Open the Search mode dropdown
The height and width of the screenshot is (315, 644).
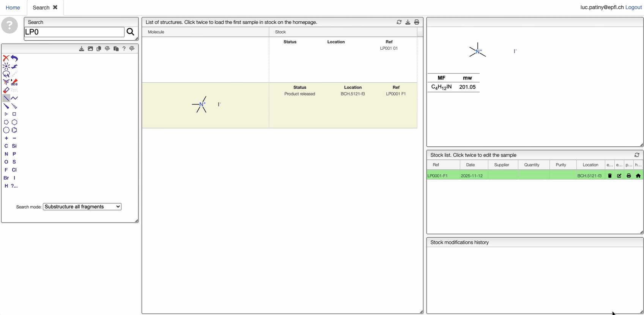coord(82,207)
